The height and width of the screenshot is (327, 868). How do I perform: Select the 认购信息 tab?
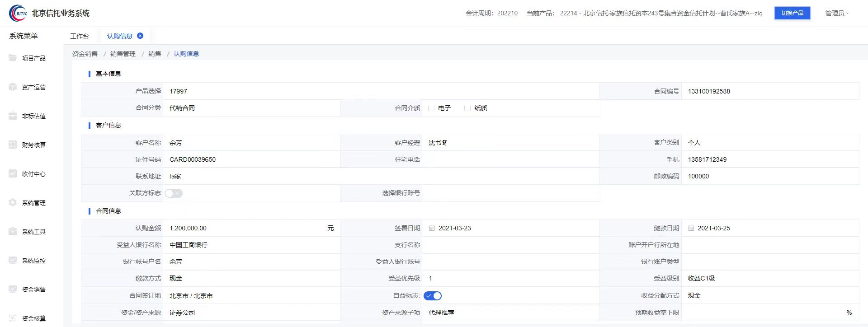pyautogui.click(x=120, y=36)
